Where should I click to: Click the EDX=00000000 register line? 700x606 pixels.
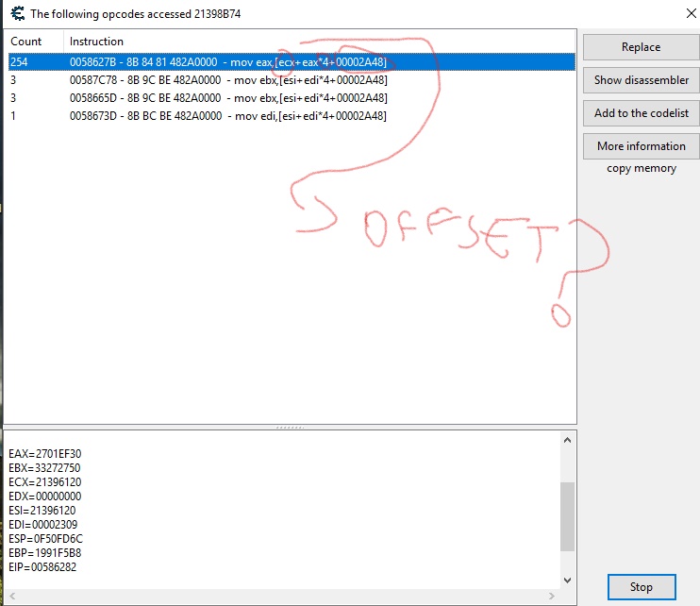point(45,497)
